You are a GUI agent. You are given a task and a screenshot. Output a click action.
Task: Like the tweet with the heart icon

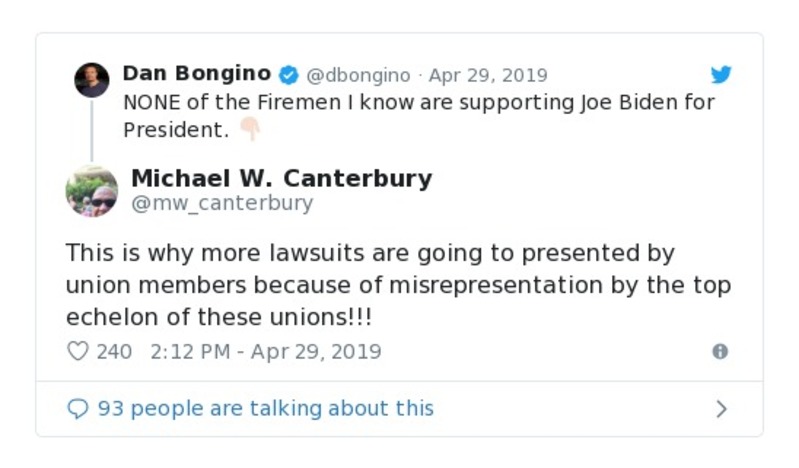pos(77,351)
